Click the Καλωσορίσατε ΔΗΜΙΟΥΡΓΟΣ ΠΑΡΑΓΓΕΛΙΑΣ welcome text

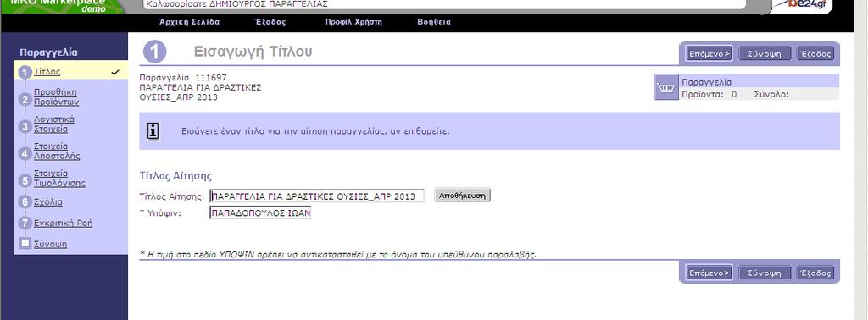coord(237,4)
